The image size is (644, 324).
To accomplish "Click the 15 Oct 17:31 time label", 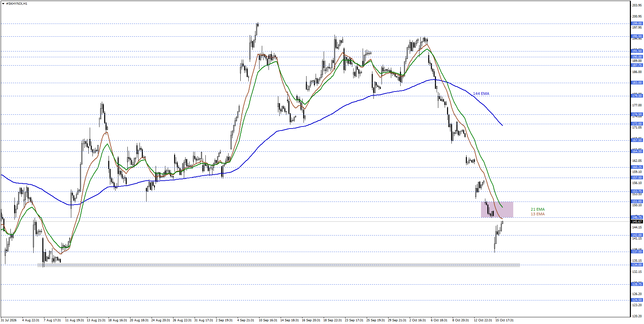I will coord(505,320).
